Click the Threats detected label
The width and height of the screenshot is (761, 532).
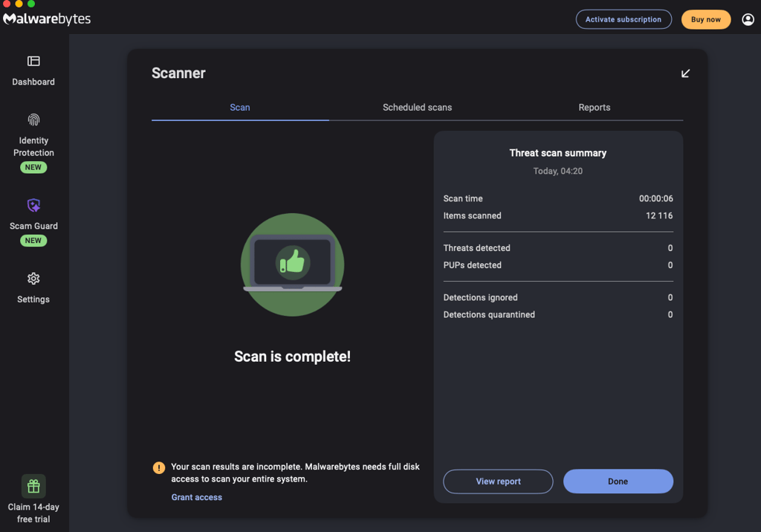click(476, 248)
